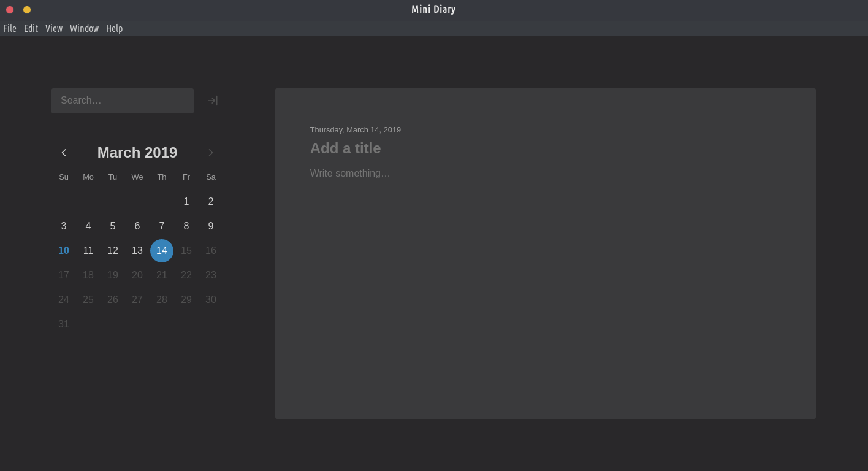
Task: Go to previous month in calendar
Action: (x=64, y=153)
